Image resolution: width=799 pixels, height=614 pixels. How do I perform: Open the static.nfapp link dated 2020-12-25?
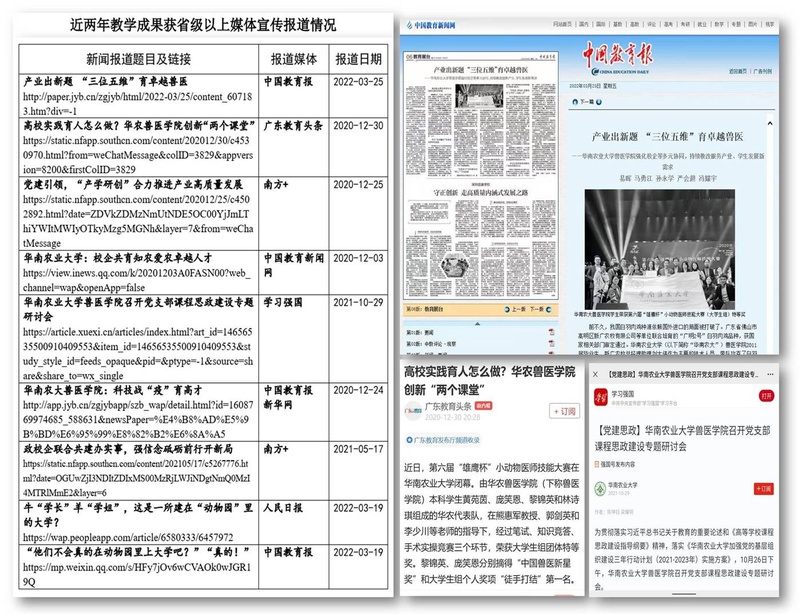tap(138, 221)
